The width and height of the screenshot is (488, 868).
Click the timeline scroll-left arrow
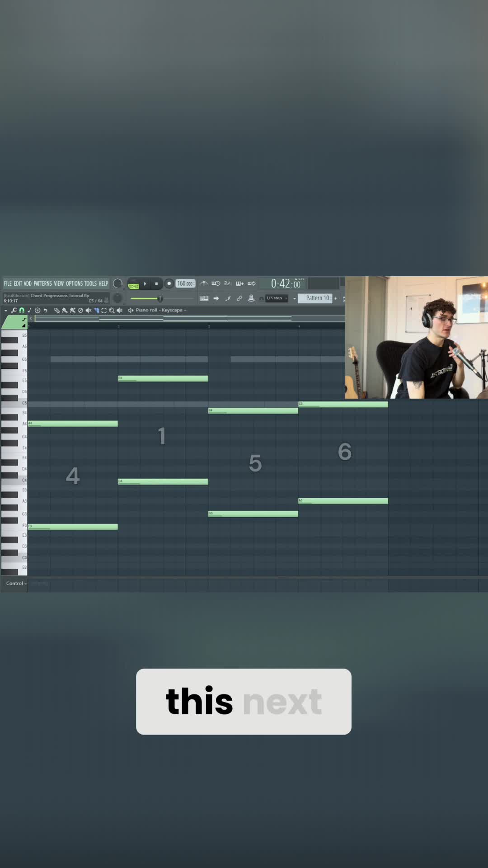(31, 319)
